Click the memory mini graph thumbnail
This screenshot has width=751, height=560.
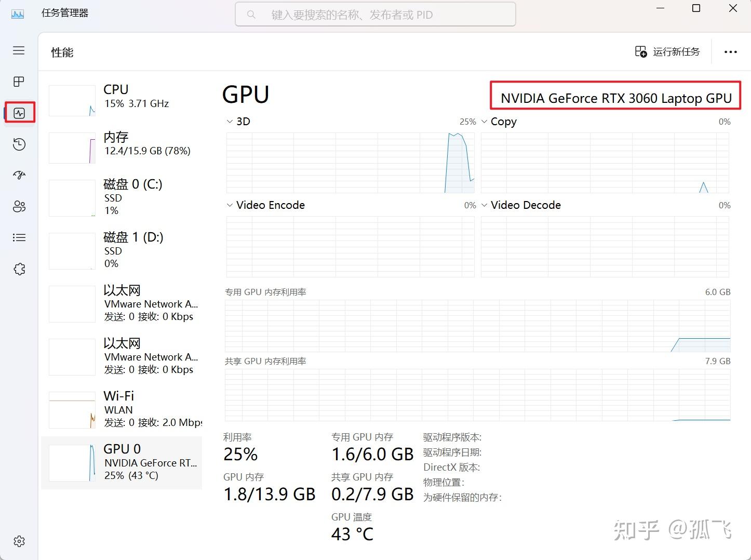[72, 148]
